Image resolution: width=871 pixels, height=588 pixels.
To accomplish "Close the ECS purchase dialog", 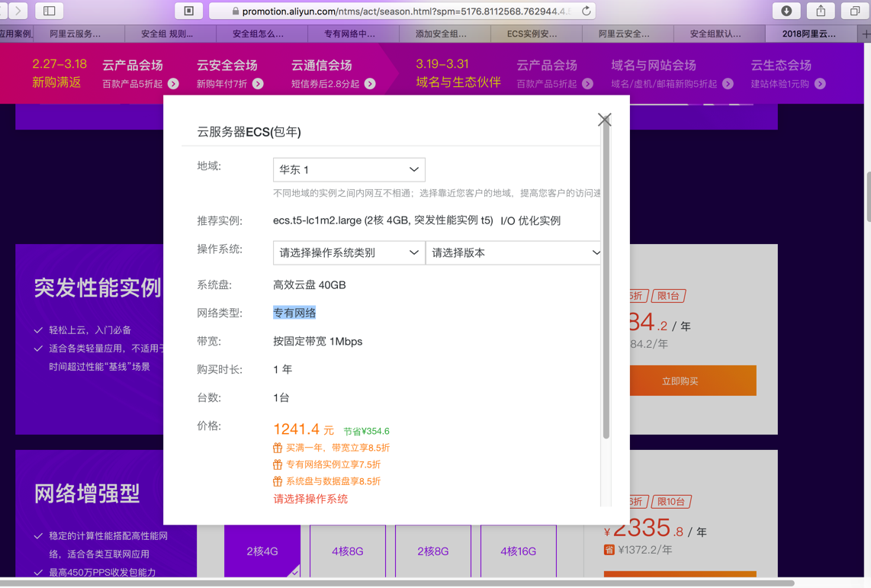I will (604, 120).
